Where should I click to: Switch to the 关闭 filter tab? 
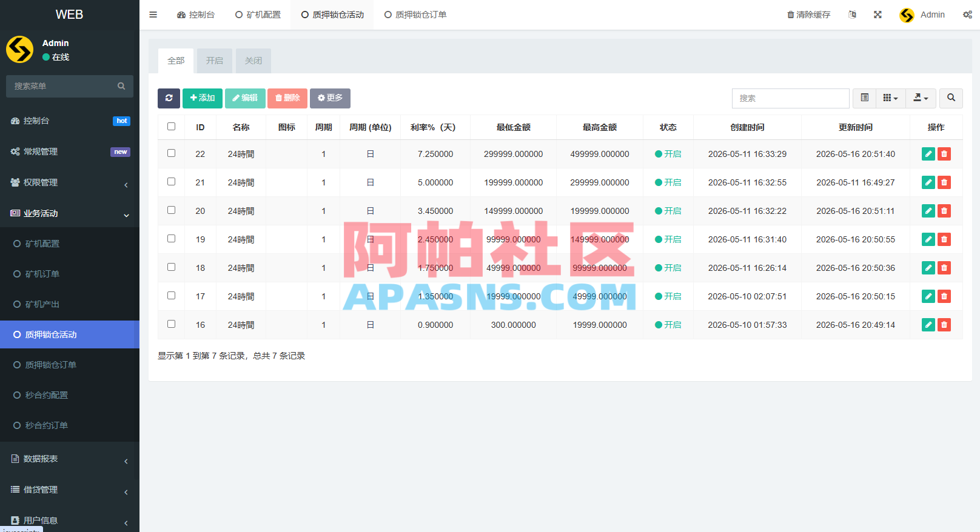click(x=253, y=61)
